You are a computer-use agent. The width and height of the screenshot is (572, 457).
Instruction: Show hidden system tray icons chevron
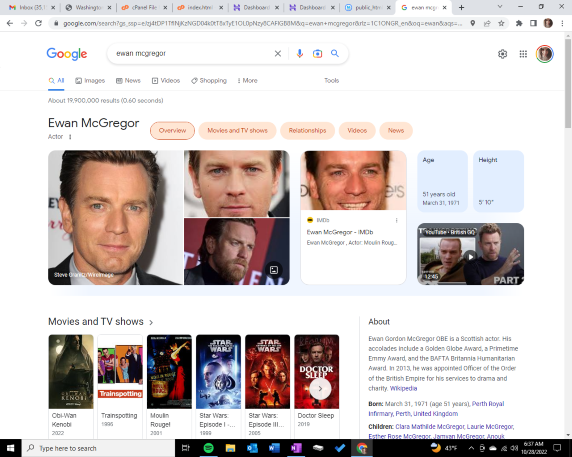pos(471,448)
